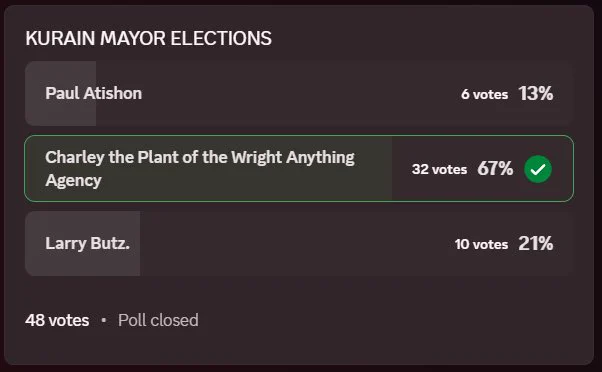Click the filled progress bar behind Larry Butz
Screen dimensions: 602x372
tap(83, 243)
